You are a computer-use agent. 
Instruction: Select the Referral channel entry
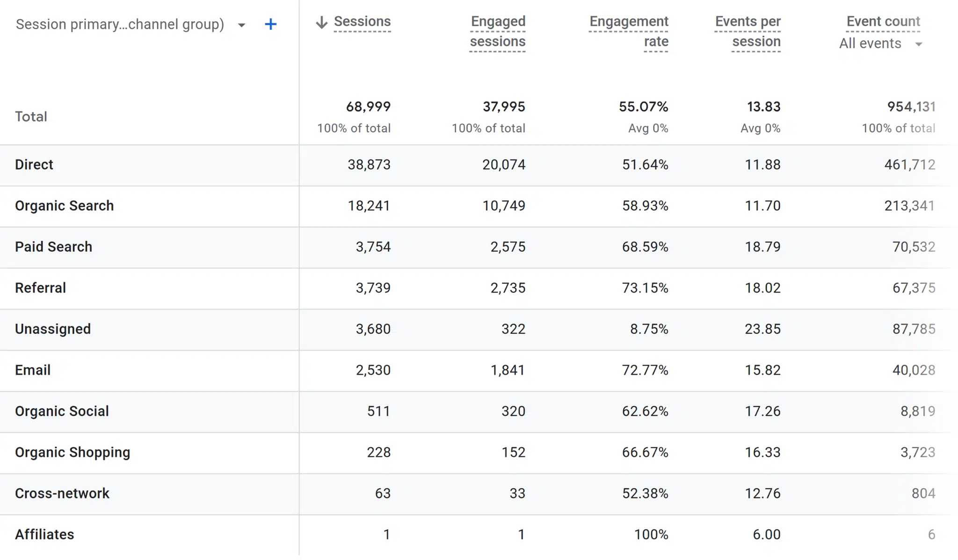[x=41, y=288]
